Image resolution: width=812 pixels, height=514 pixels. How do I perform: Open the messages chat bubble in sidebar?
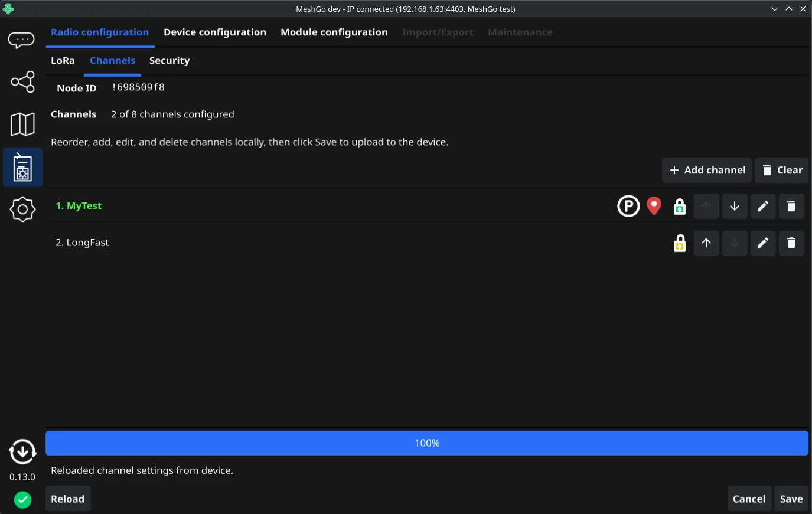pyautogui.click(x=21, y=40)
